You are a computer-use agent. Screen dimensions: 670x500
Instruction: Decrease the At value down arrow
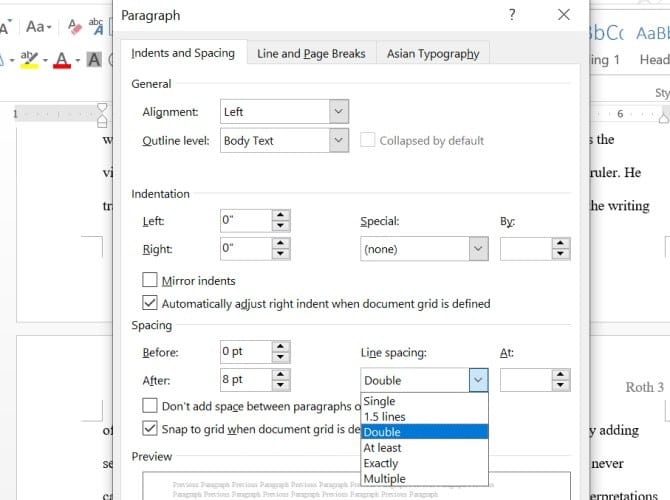pyautogui.click(x=561, y=385)
